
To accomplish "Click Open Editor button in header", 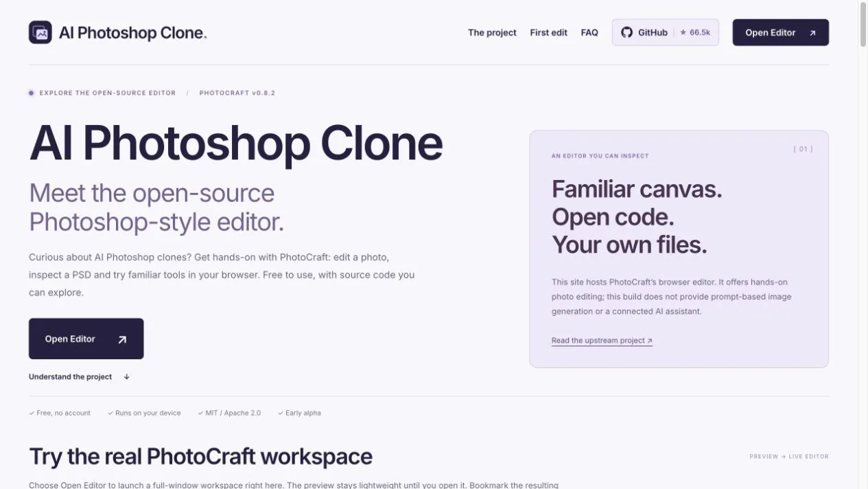I will click(781, 32).
